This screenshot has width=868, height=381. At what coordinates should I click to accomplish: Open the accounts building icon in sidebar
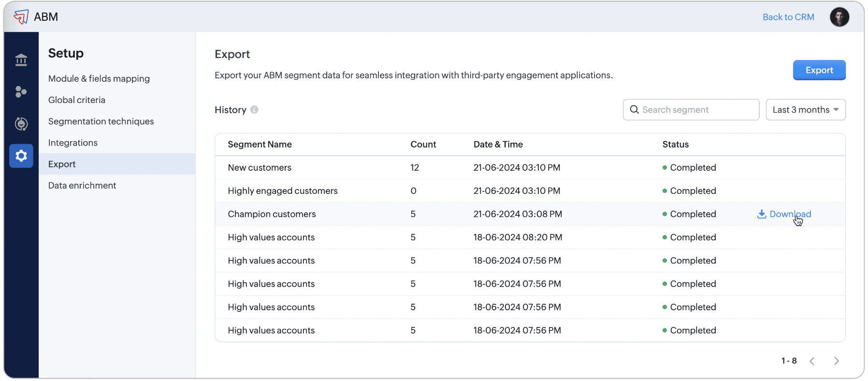pos(21,60)
